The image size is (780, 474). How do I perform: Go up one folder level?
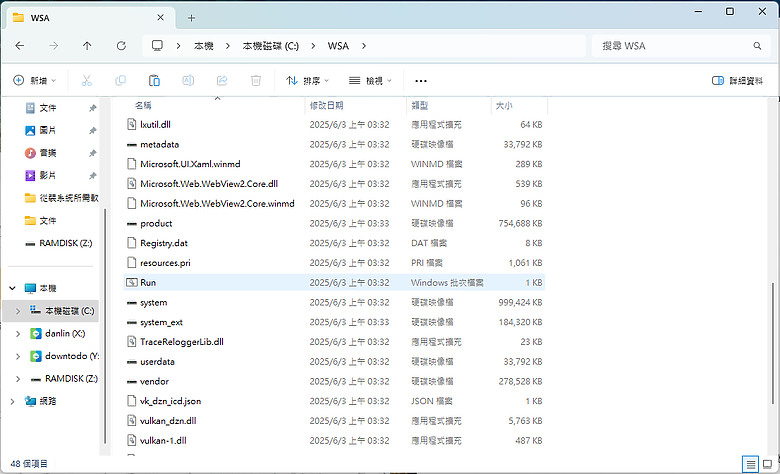click(x=87, y=46)
